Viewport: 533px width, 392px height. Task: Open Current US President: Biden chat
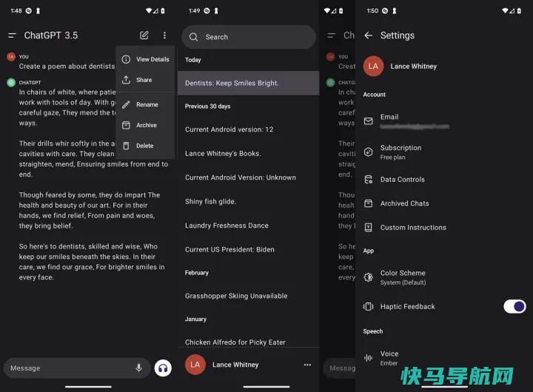tap(249, 249)
